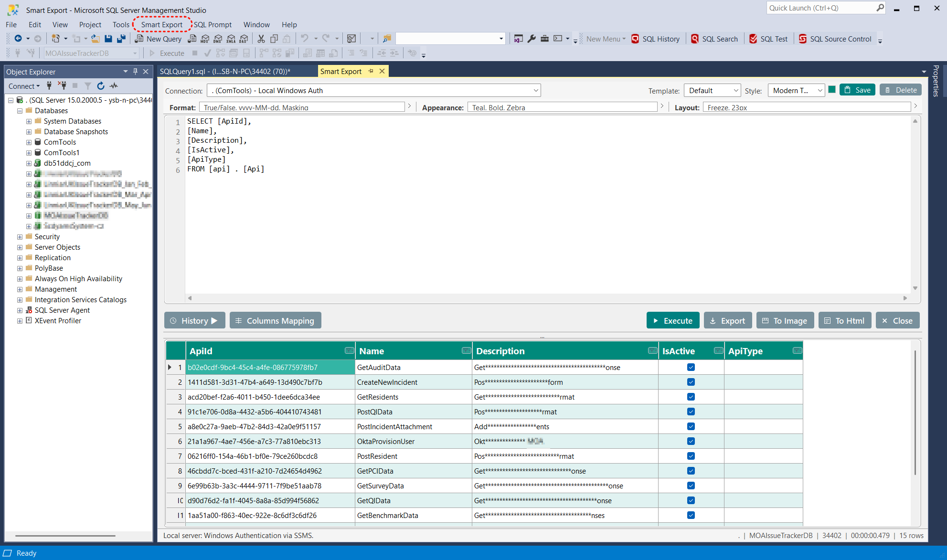Click the Object Explorer filter icon

[x=88, y=85]
